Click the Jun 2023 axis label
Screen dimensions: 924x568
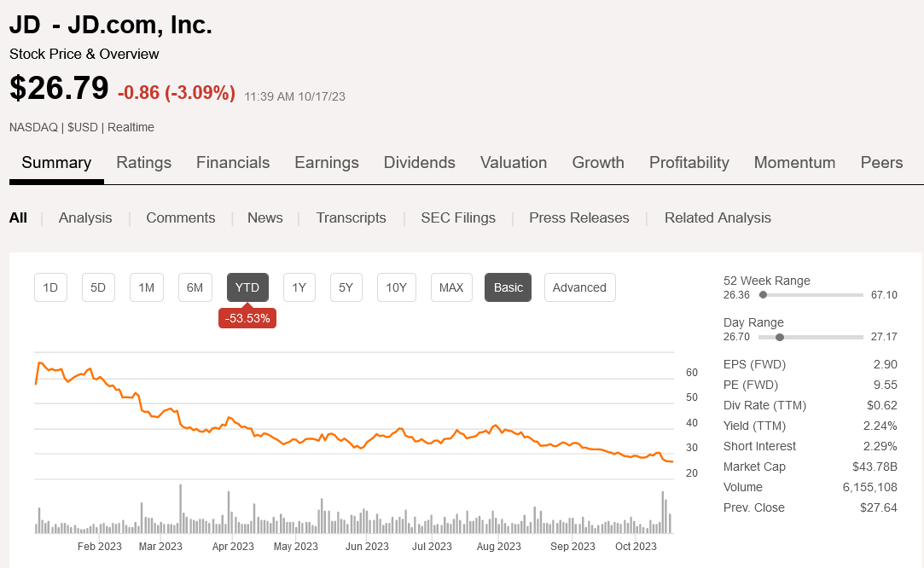[367, 546]
